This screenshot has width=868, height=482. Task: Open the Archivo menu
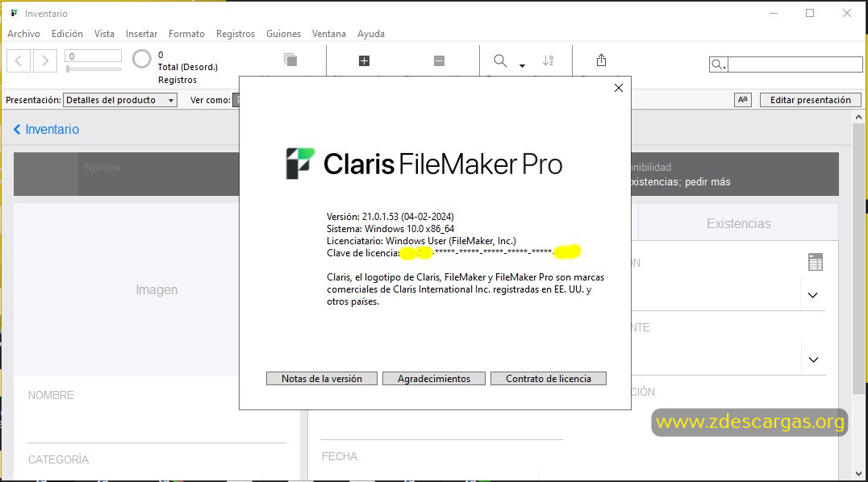point(24,34)
